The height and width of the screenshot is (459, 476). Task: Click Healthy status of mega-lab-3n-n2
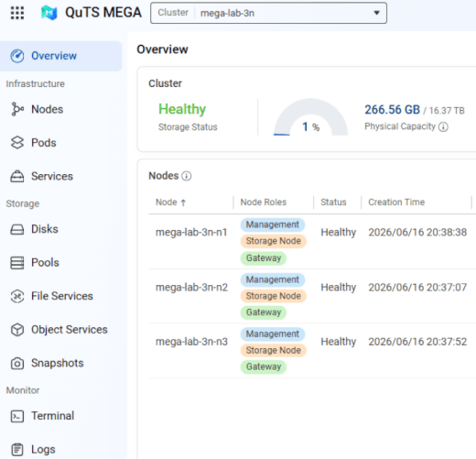click(x=339, y=288)
